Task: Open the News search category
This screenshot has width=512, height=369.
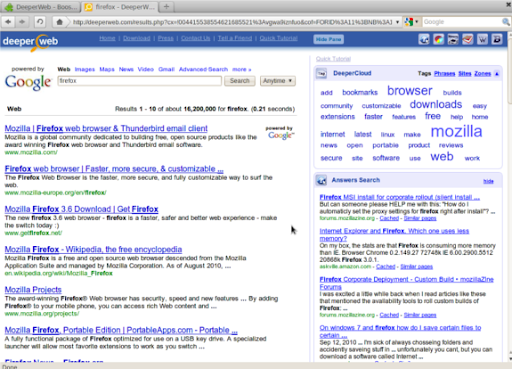Action: [126, 69]
